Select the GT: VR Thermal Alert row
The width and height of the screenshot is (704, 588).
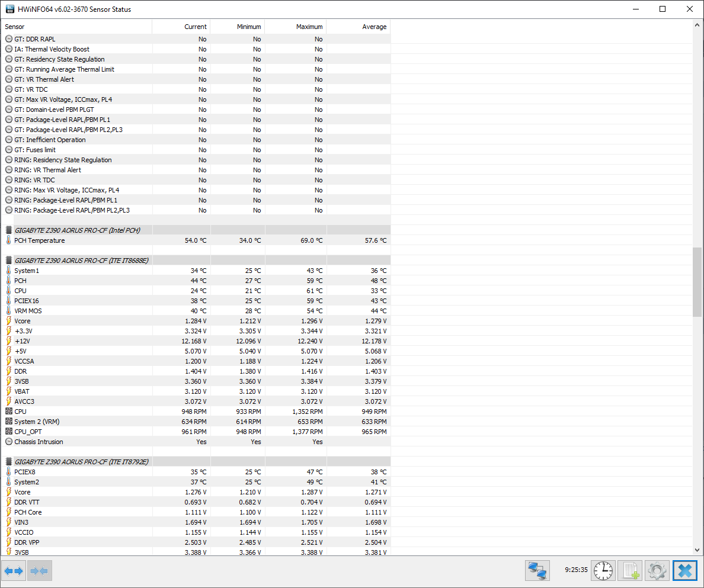coord(196,79)
